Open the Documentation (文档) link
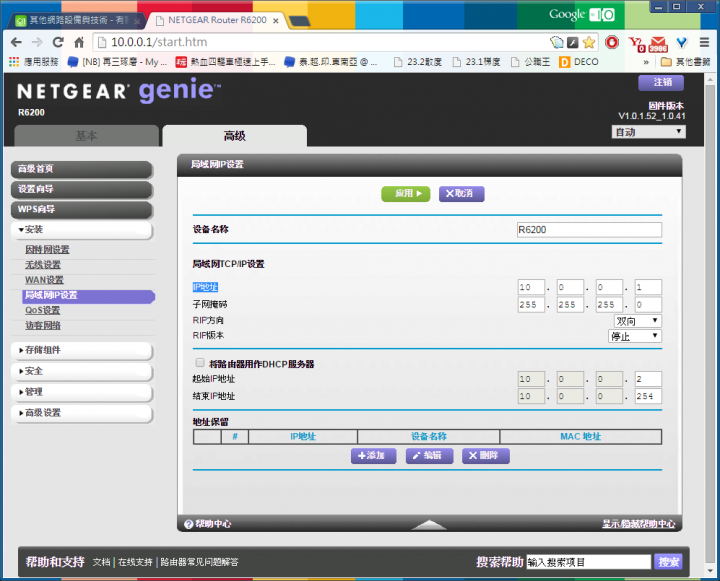Image resolution: width=720 pixels, height=581 pixels. pos(101,562)
